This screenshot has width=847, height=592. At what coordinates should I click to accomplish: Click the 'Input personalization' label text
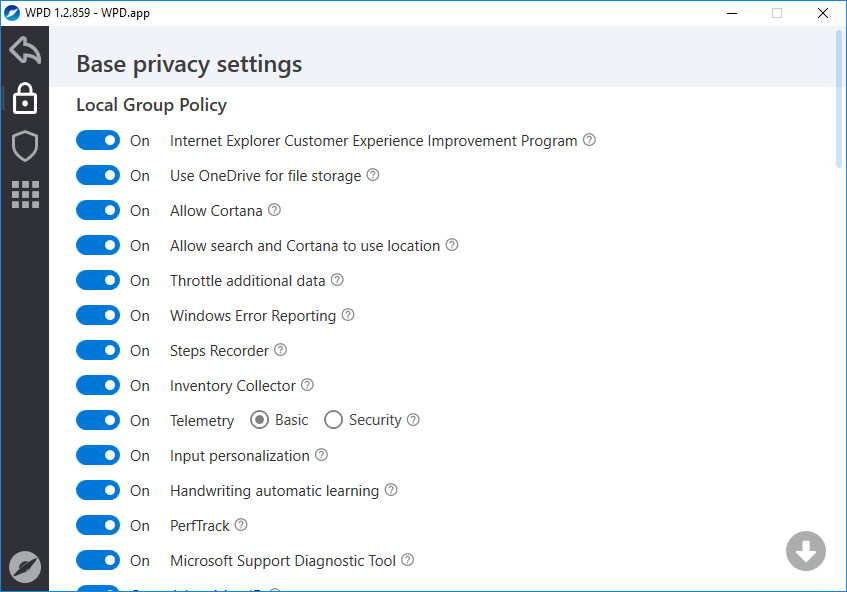click(240, 456)
